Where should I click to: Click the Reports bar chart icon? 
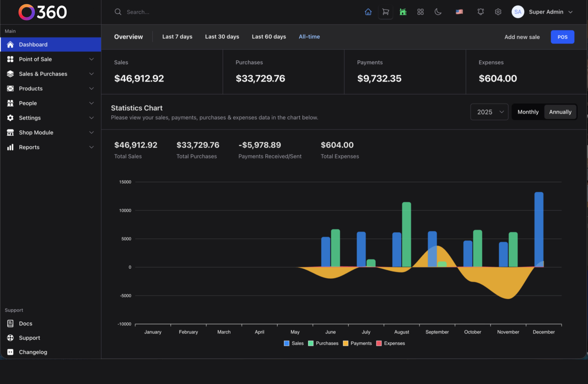tap(10, 147)
